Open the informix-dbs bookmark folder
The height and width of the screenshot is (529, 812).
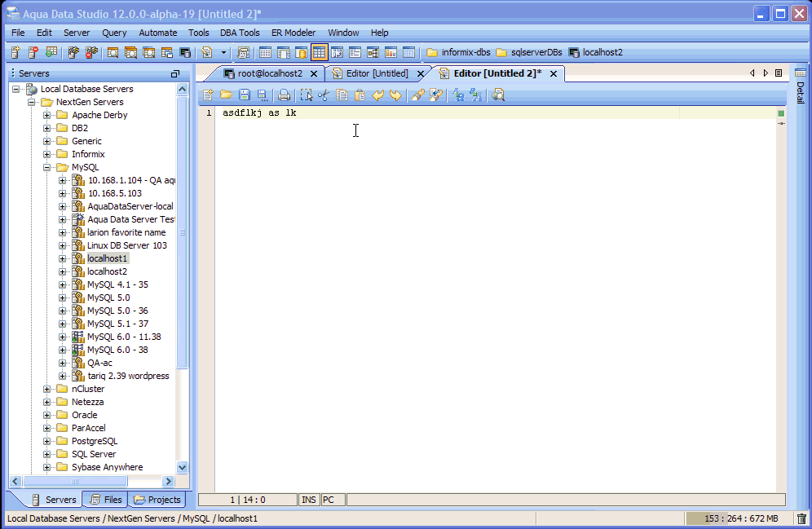pyautogui.click(x=458, y=52)
